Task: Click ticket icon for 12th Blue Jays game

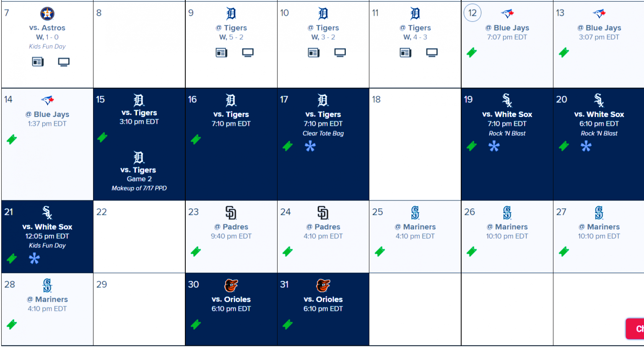Action: pyautogui.click(x=472, y=52)
